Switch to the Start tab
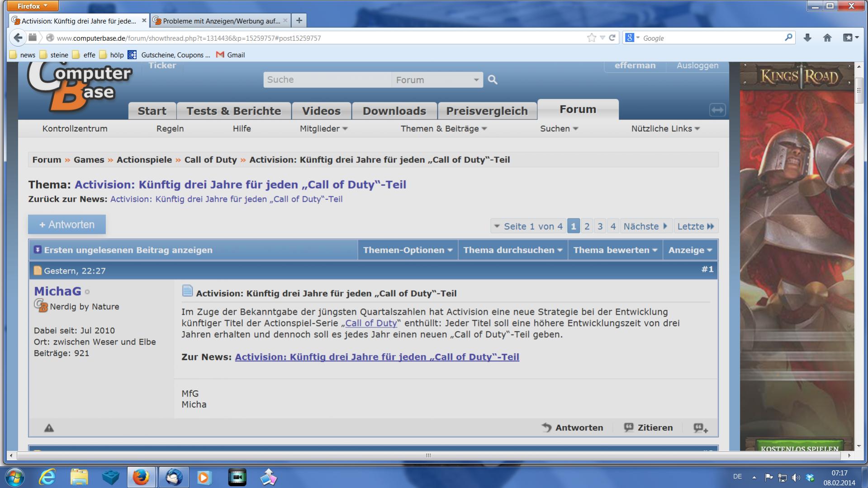Viewport: 868px width, 488px height. pyautogui.click(x=152, y=111)
